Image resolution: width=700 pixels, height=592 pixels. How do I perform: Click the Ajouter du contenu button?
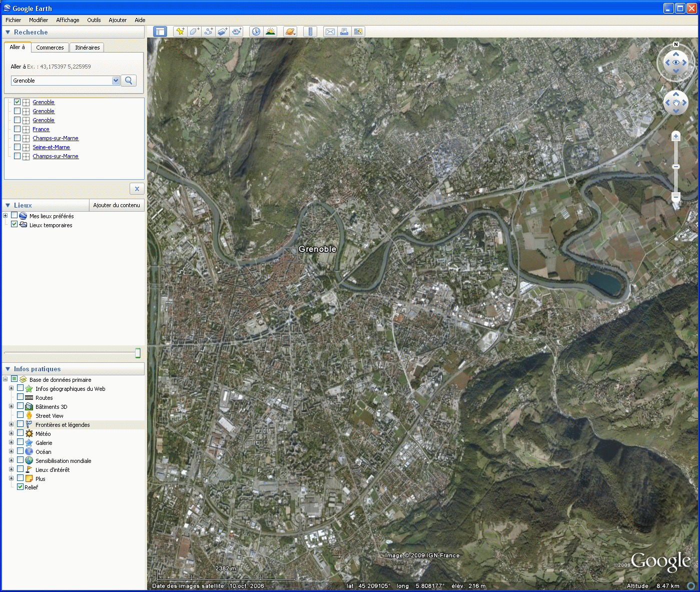[117, 205]
